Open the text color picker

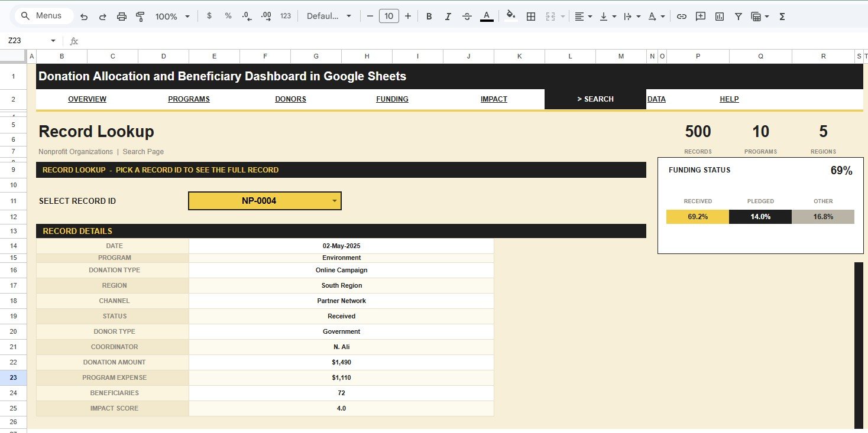click(x=487, y=17)
